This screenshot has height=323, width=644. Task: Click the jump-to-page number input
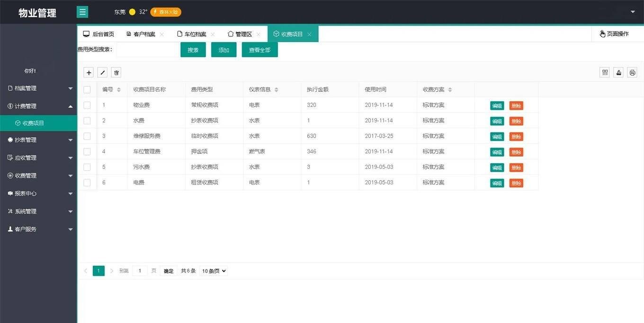(x=140, y=271)
